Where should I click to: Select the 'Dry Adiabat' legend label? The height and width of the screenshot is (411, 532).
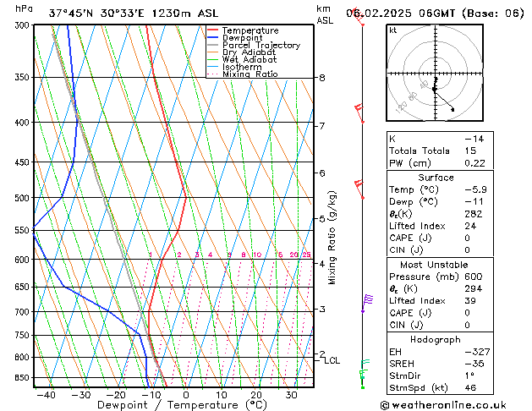pyautogui.click(x=249, y=52)
